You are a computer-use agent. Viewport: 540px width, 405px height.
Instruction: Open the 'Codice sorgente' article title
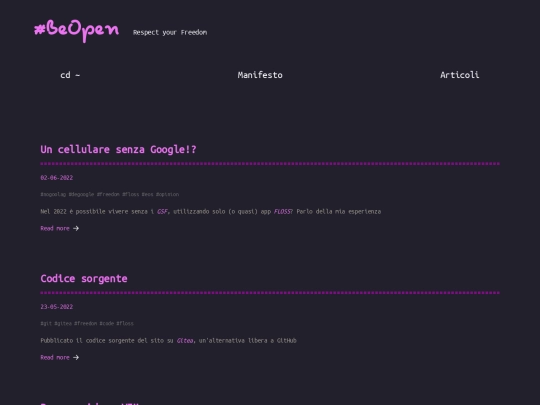(84, 279)
